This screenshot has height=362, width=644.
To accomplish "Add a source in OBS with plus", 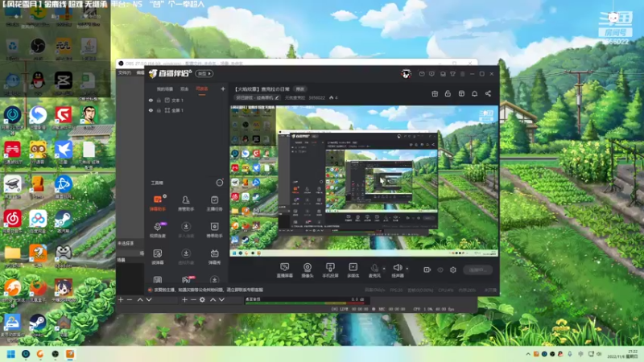I will [184, 299].
